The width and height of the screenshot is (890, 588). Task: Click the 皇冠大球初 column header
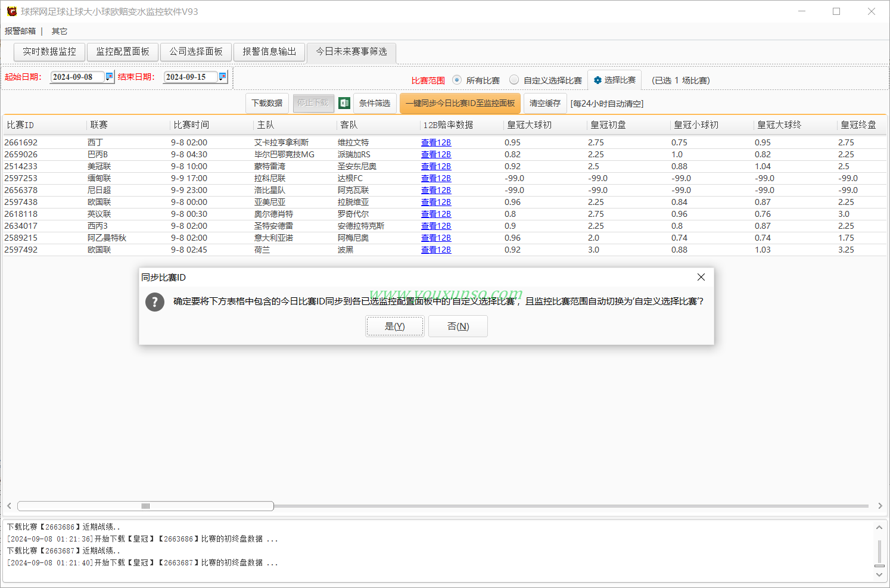[545, 125]
